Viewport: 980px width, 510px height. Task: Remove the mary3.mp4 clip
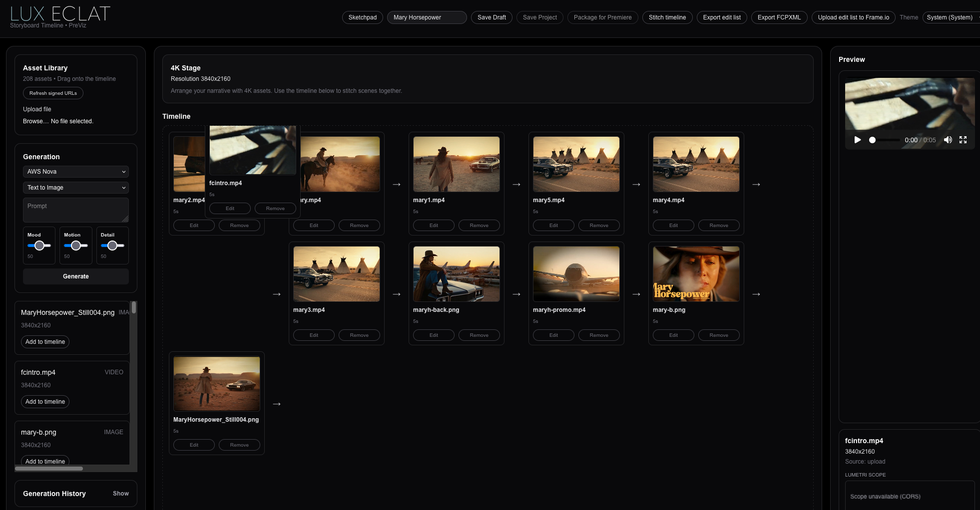pos(359,335)
